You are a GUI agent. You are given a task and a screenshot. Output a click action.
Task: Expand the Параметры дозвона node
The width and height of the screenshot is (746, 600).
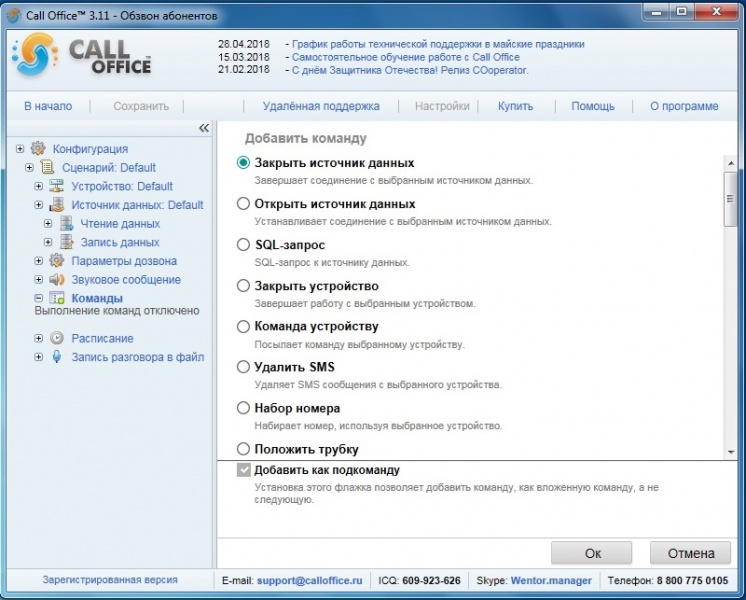tap(39, 261)
